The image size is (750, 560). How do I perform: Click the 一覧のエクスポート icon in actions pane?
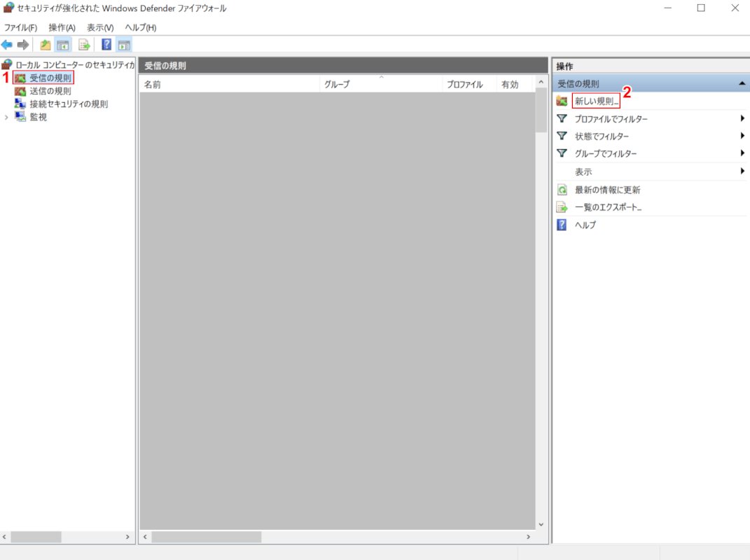(x=562, y=207)
